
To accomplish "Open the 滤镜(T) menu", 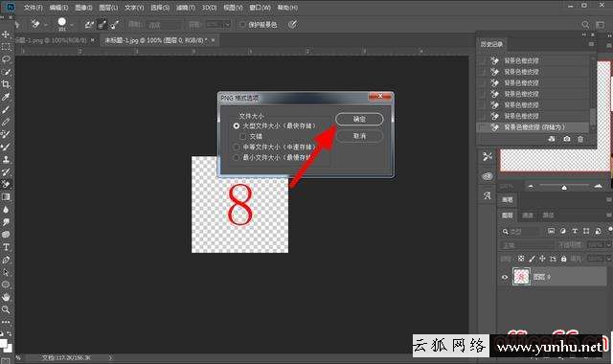I will click(185, 8).
